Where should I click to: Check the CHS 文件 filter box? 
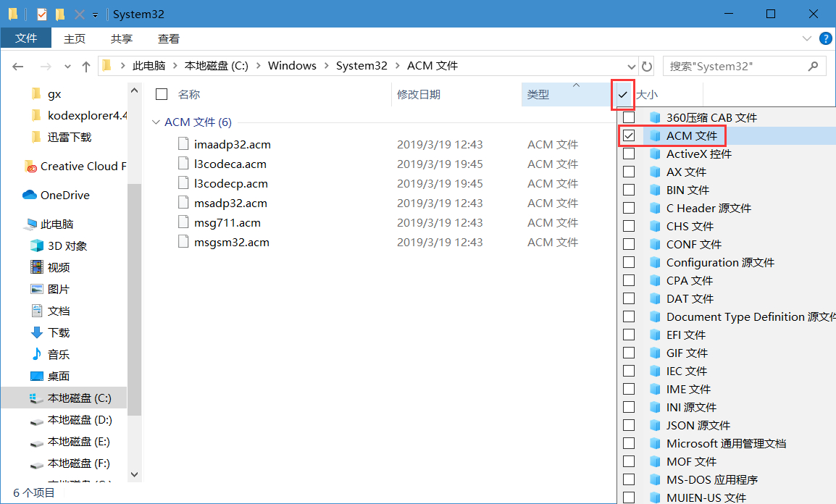(629, 226)
